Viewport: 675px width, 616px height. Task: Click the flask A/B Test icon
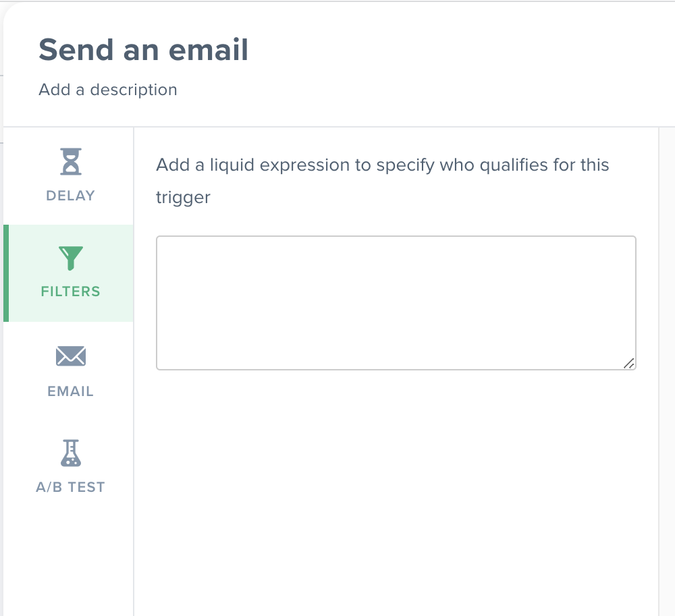[x=71, y=453]
